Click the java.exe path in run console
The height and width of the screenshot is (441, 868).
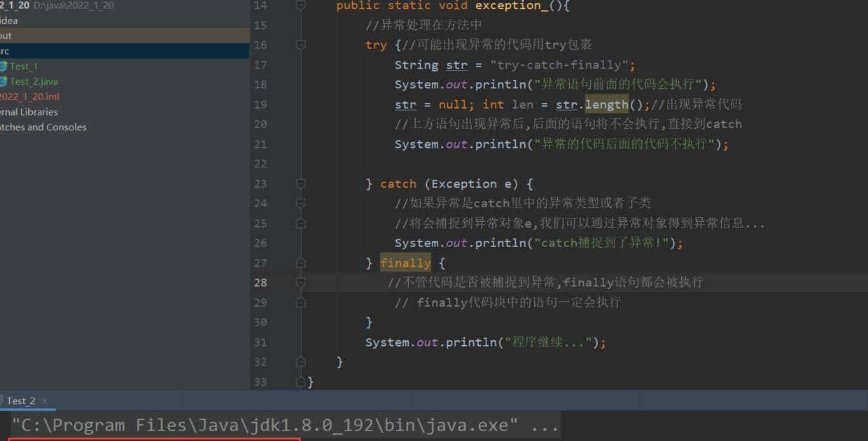point(280,425)
